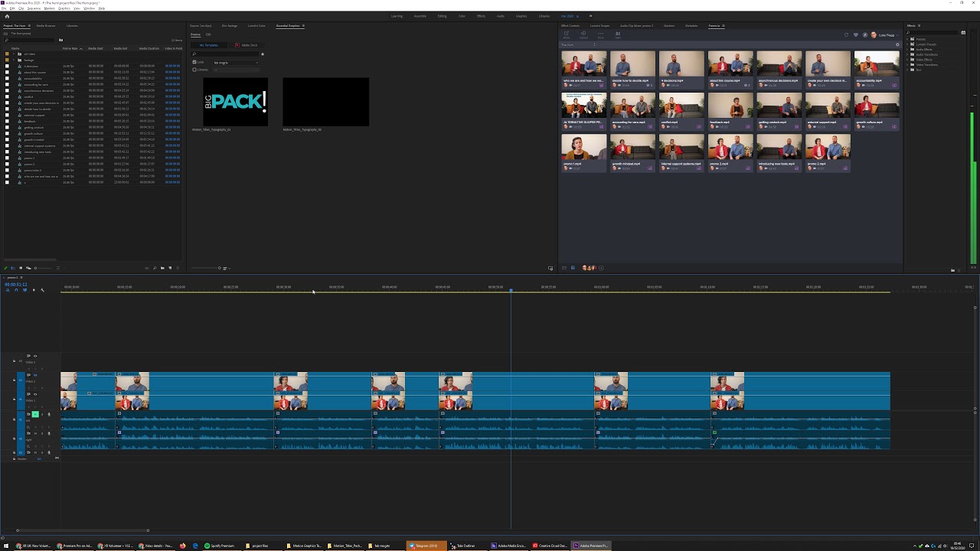Switch Project panel to Freeform View
Image resolution: width=980 pixels, height=551 pixels.
(x=28, y=268)
